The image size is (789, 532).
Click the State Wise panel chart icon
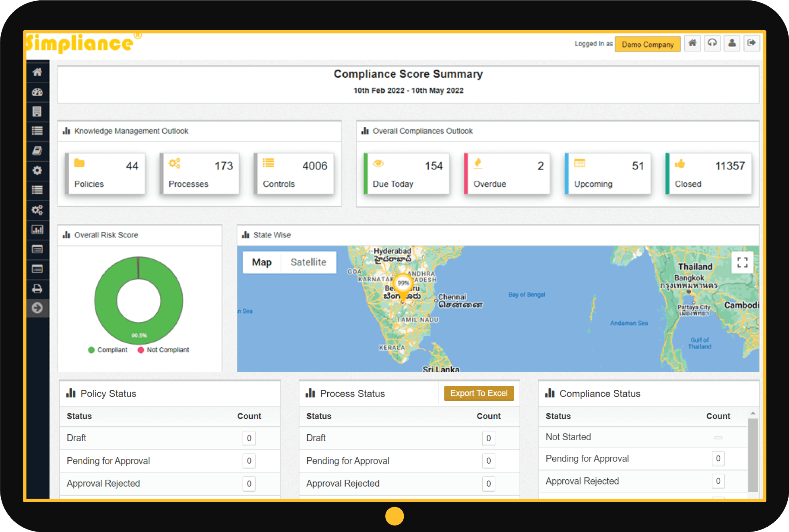click(x=246, y=235)
